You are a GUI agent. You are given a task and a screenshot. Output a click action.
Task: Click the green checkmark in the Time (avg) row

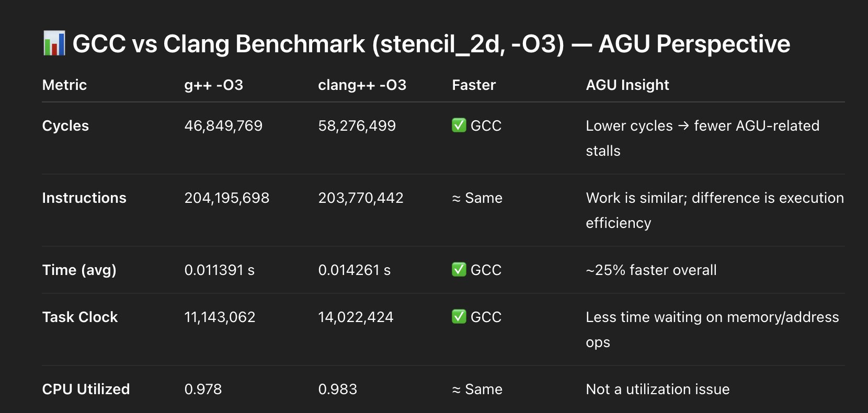(x=459, y=270)
